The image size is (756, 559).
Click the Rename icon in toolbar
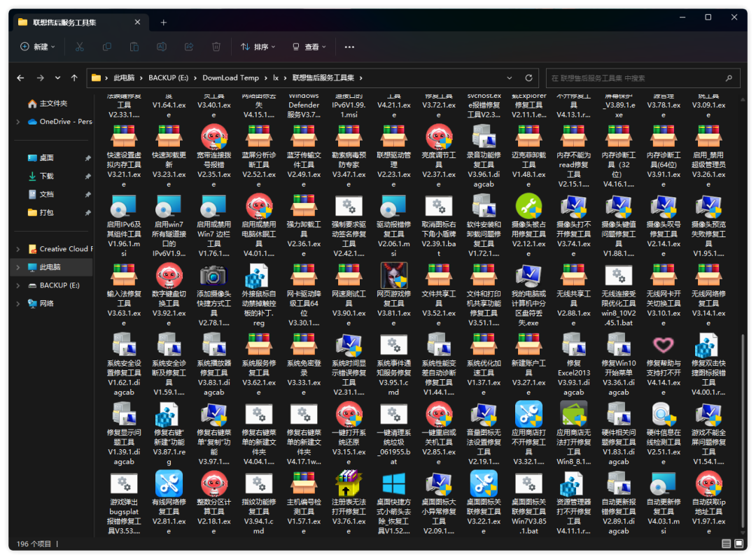point(162,47)
